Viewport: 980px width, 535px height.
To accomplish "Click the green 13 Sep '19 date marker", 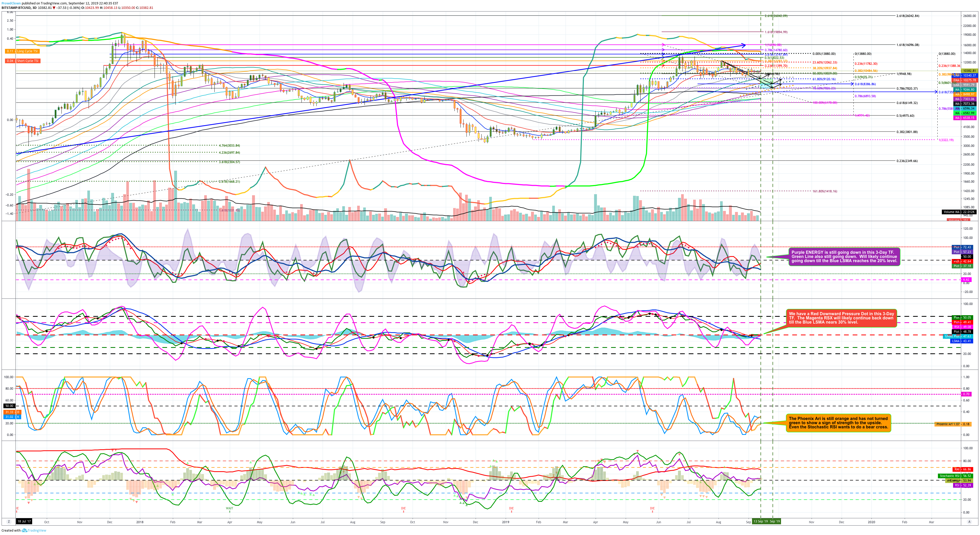I will tap(760, 522).
